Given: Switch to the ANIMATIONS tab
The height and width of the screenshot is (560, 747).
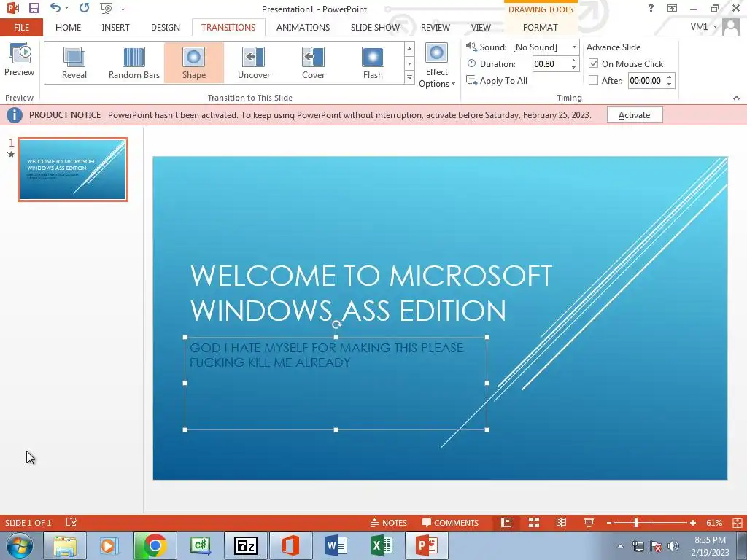Looking at the screenshot, I should [x=303, y=27].
